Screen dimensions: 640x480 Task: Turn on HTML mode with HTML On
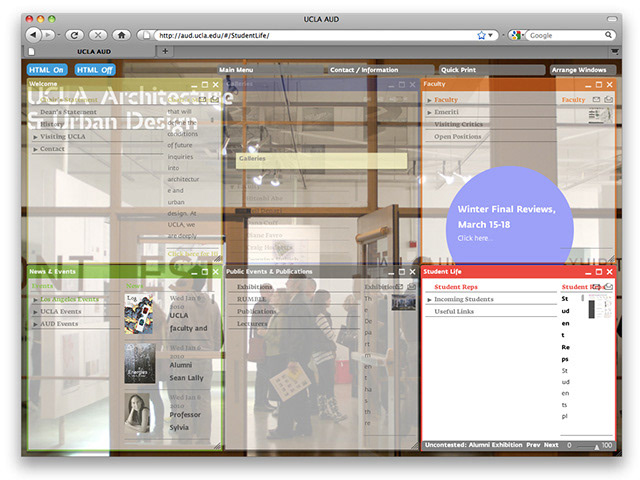[x=47, y=70]
